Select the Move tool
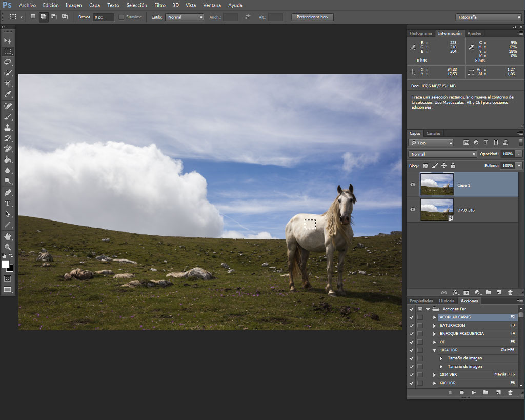The image size is (525, 420). 7,41
